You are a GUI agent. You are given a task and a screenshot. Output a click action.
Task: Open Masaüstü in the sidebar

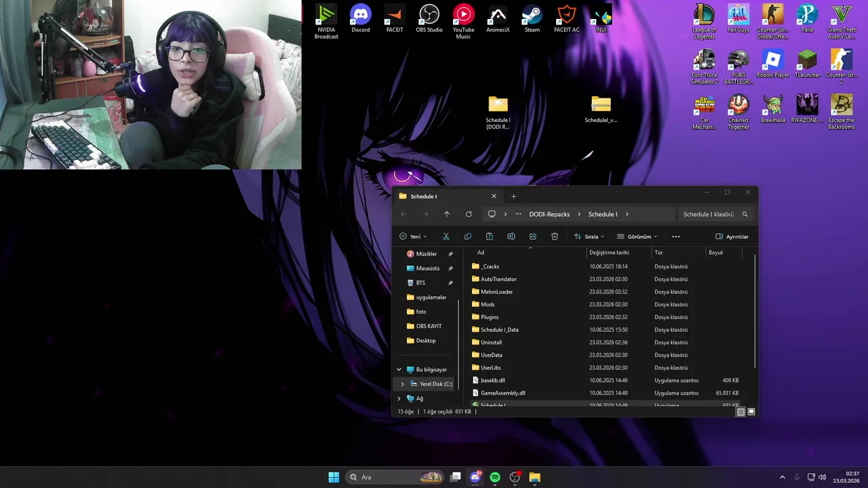pyautogui.click(x=427, y=268)
